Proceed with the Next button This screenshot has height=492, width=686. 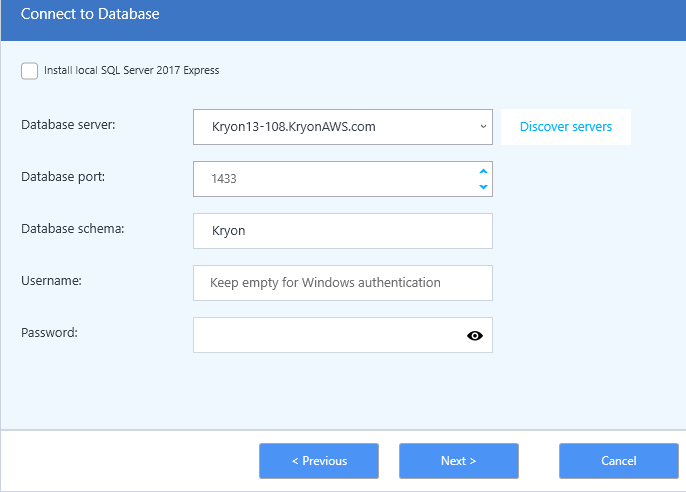point(458,461)
